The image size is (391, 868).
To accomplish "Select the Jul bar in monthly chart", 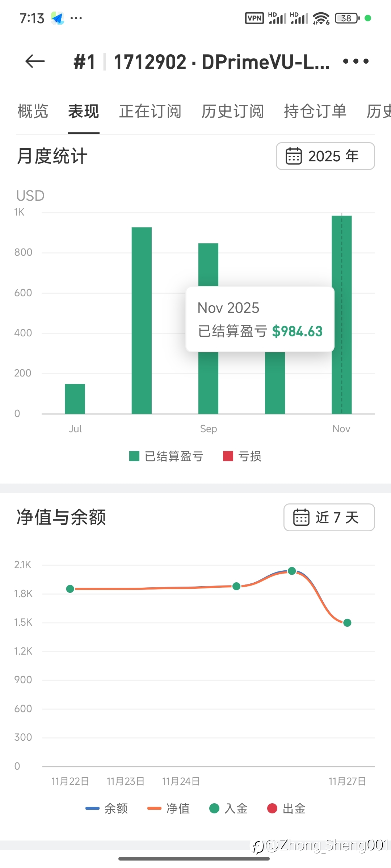I will [x=75, y=399].
